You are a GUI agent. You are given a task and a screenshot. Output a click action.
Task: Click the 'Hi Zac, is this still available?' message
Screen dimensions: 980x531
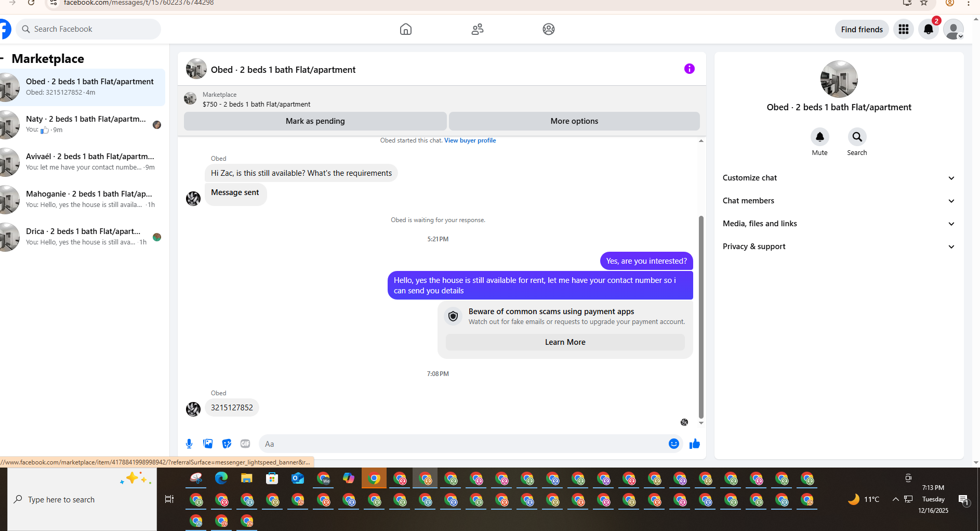301,173
